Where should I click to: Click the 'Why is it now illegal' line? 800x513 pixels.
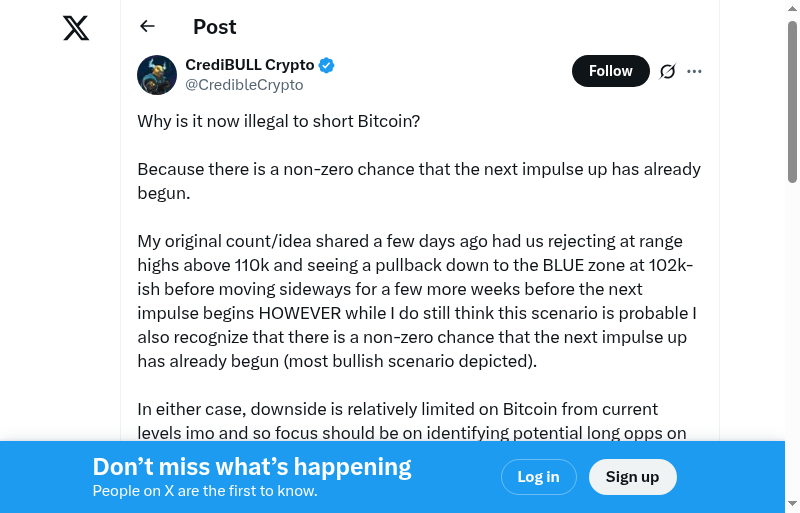(278, 121)
